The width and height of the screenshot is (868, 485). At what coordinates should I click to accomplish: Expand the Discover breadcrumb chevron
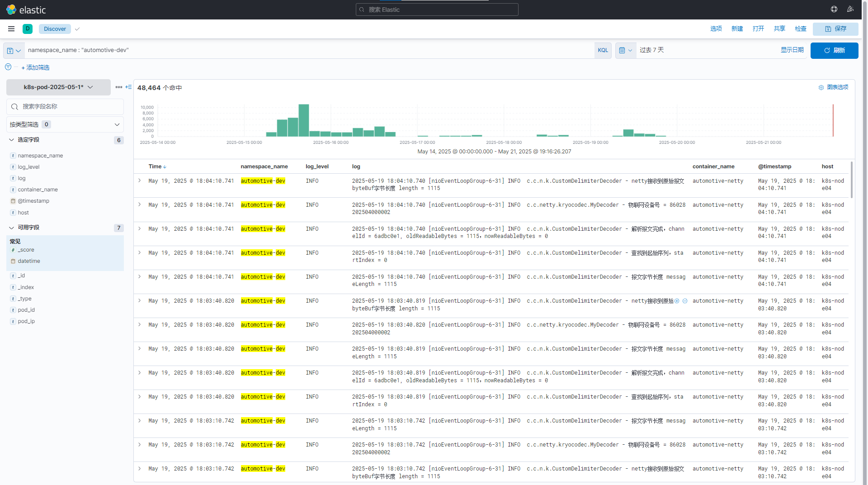77,29
